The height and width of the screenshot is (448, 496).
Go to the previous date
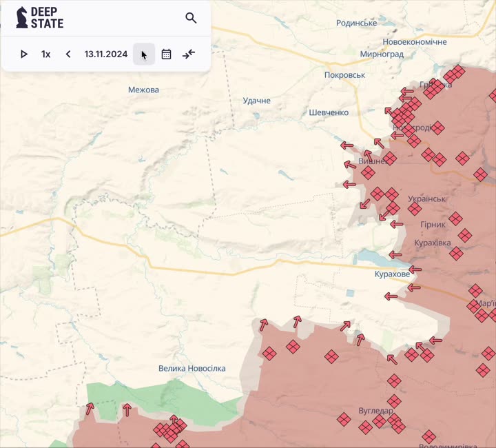[68, 54]
